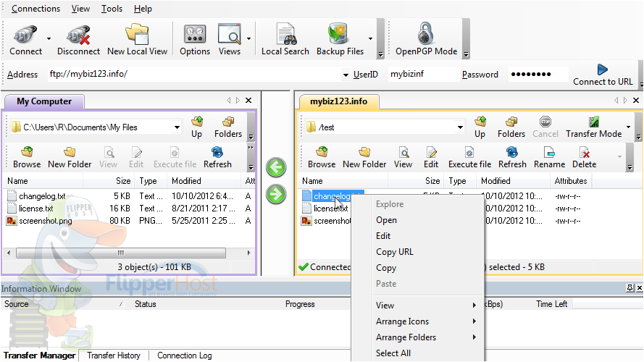Go Up in My Computer pane
The image size is (644, 362).
tap(197, 122)
